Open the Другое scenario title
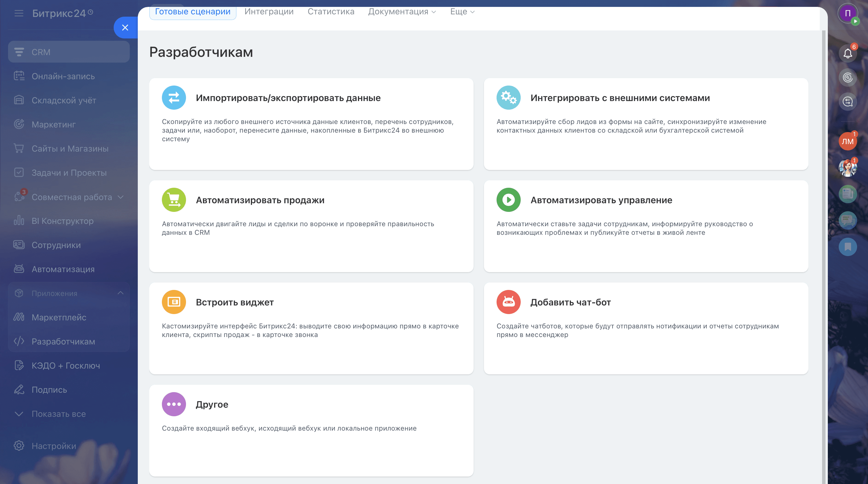The width and height of the screenshot is (868, 484). point(212,404)
